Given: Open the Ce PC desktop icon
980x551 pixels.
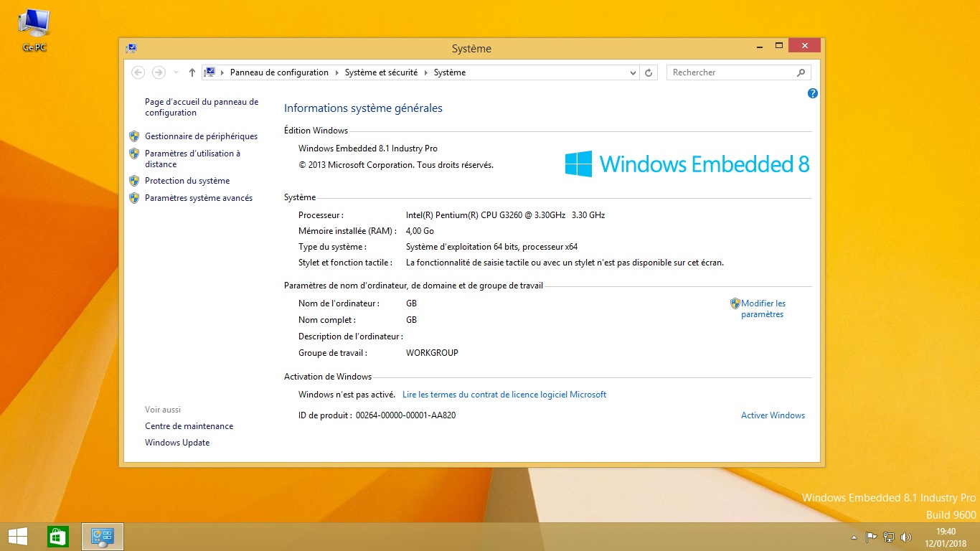Looking at the screenshot, I should [34, 30].
